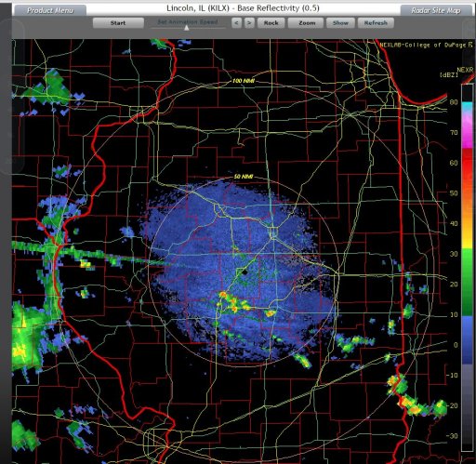The width and height of the screenshot is (476, 464).
Task: Click the dBZ reflectivity color scale bar
Action: pyautogui.click(x=467, y=268)
